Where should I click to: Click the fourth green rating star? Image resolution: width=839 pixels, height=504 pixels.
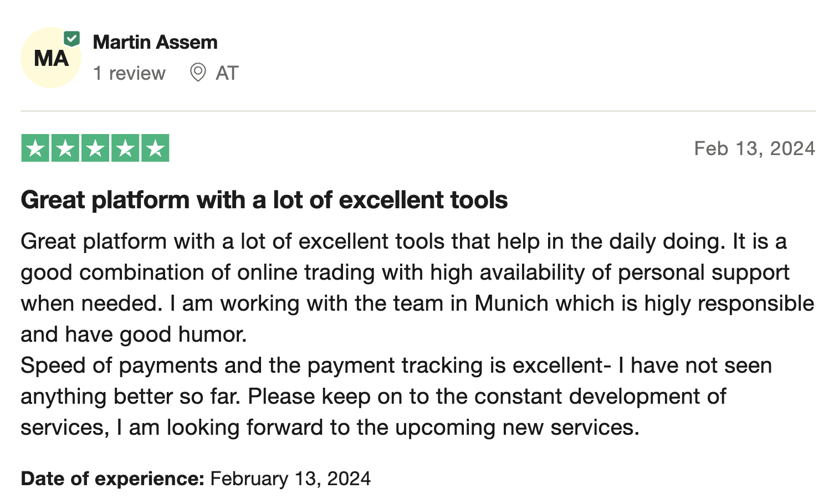coord(125,148)
